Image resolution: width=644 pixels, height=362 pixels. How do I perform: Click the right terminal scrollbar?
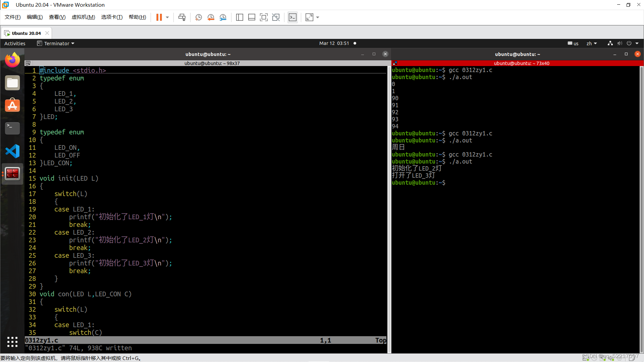click(641, 208)
